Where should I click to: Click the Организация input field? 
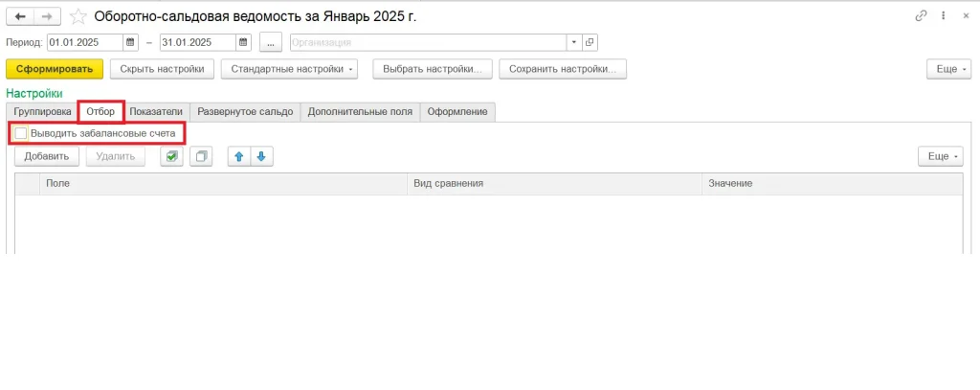[x=428, y=42]
